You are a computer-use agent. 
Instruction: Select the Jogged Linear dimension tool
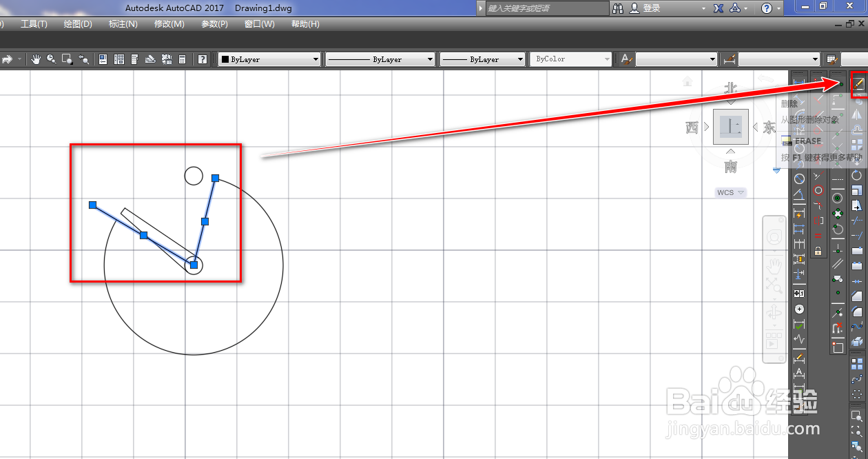point(799,339)
